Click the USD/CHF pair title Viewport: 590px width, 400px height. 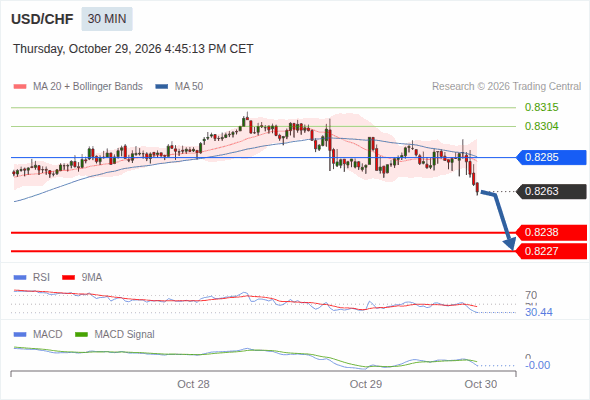pyautogui.click(x=42, y=19)
